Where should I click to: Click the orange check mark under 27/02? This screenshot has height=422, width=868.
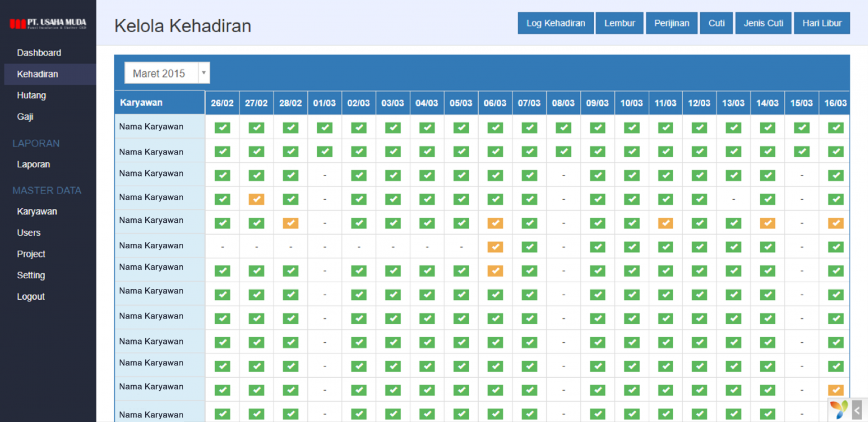(256, 199)
